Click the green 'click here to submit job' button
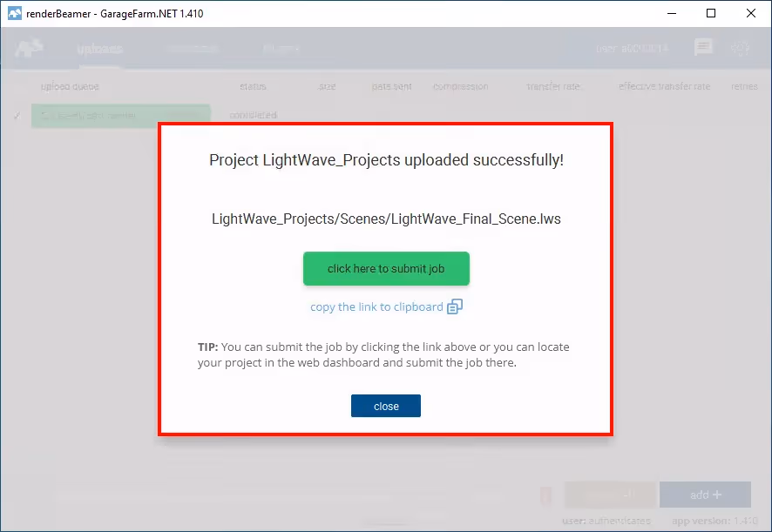The height and width of the screenshot is (532, 772). click(x=386, y=269)
